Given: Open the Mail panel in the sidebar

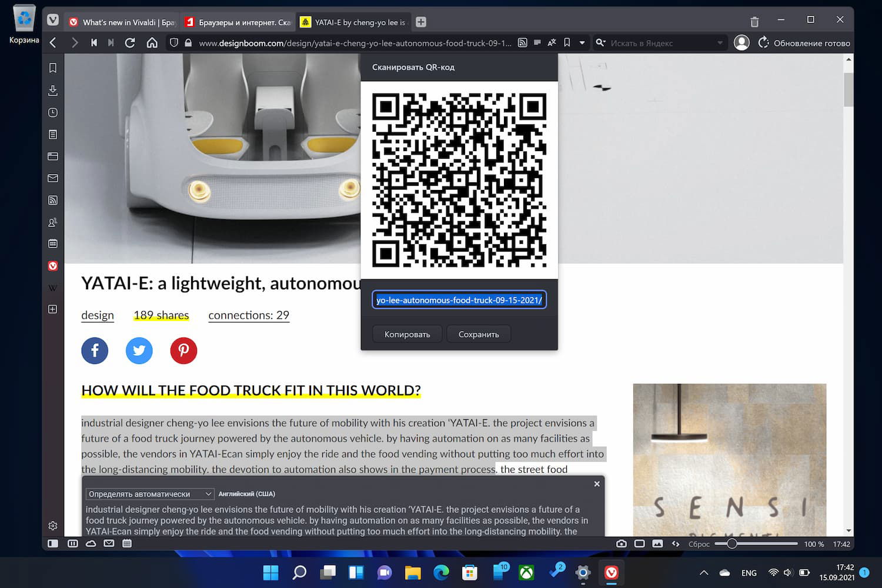Looking at the screenshot, I should coord(53,178).
